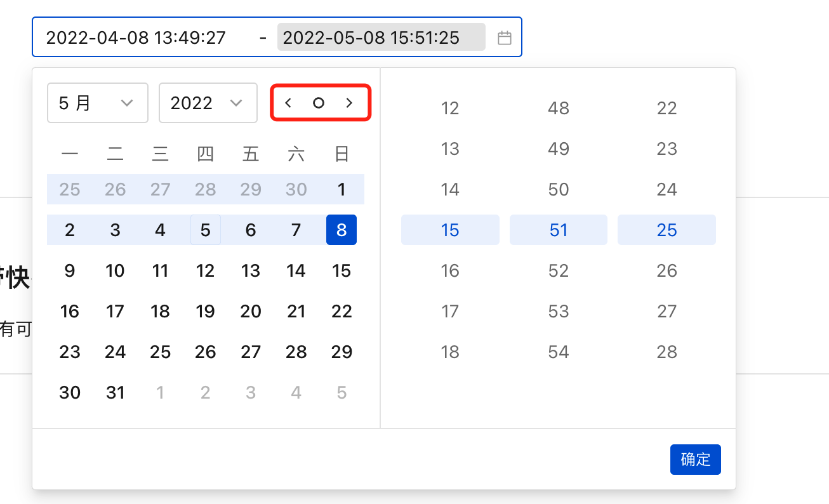
Task: Open the year dropdown showing 2022
Action: click(x=208, y=102)
